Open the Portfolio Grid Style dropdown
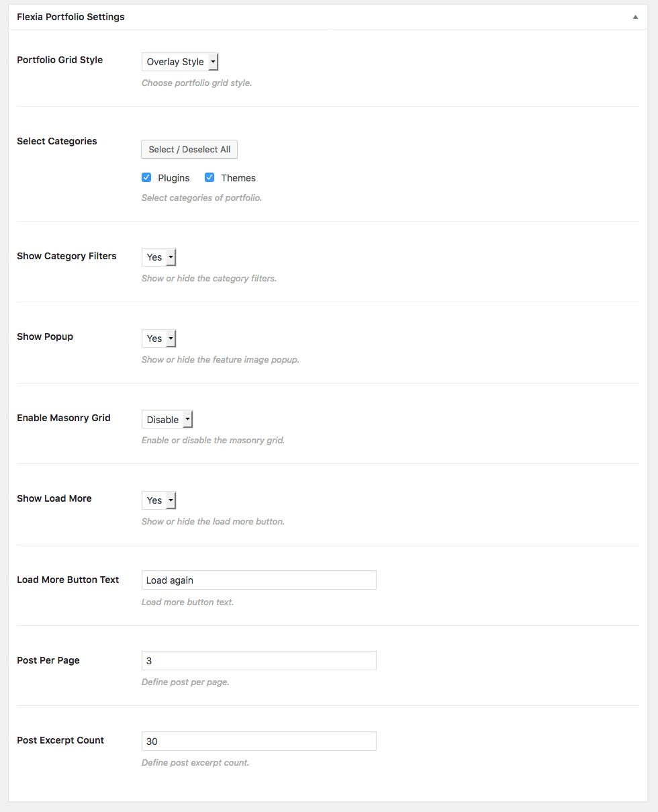The height and width of the screenshot is (812, 658). point(180,62)
